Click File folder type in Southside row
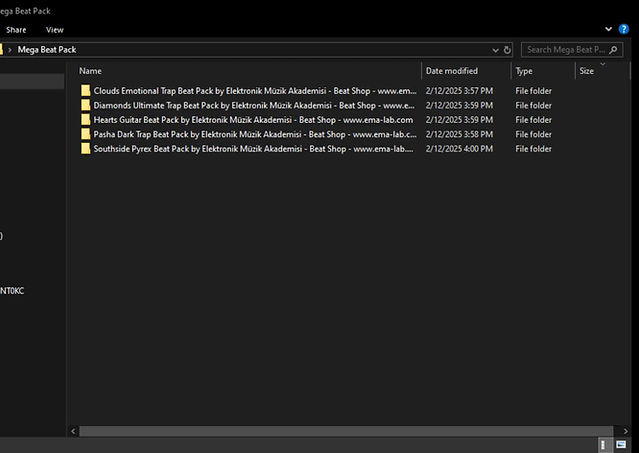 pyautogui.click(x=533, y=149)
